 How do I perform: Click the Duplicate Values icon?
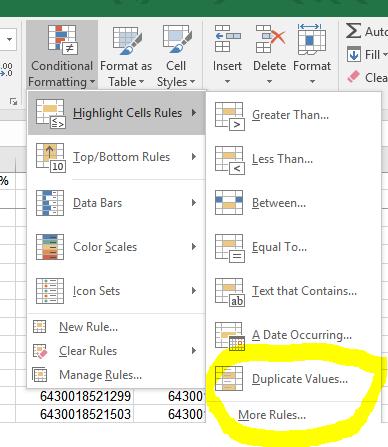click(x=229, y=378)
